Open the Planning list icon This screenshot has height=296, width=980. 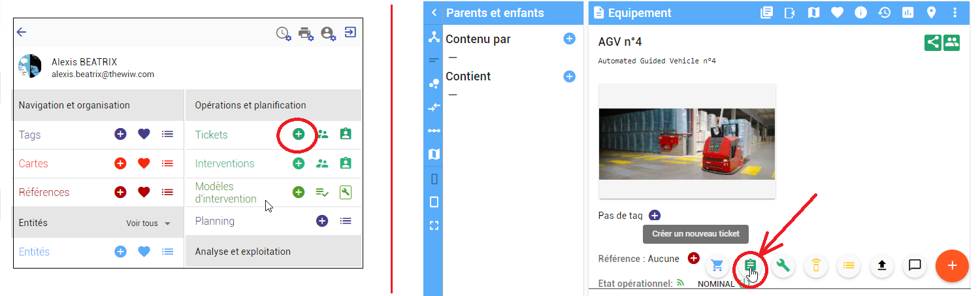[x=346, y=221]
